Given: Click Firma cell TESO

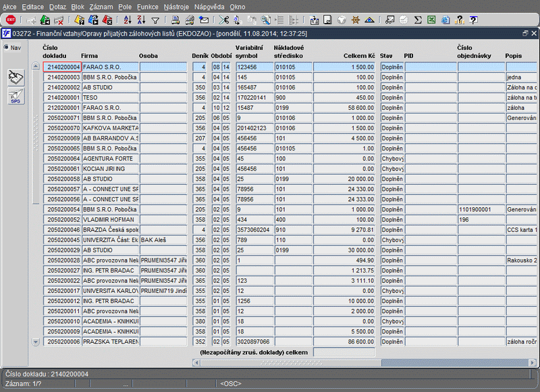Looking at the screenshot, I should 110,97.
